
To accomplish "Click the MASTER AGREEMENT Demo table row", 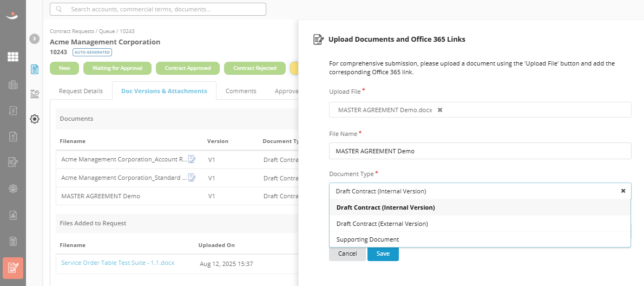I will coord(178,196).
